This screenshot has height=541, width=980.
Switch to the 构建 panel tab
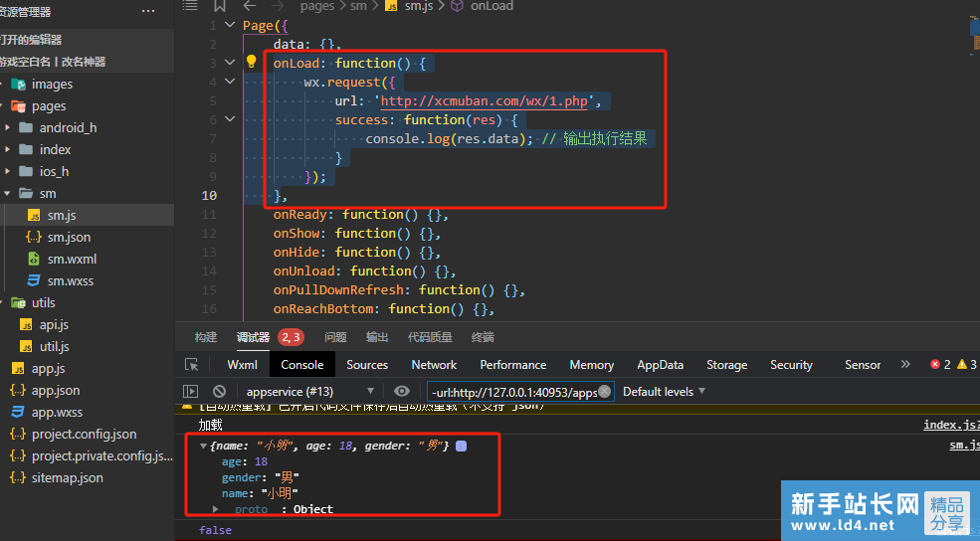pyautogui.click(x=206, y=337)
